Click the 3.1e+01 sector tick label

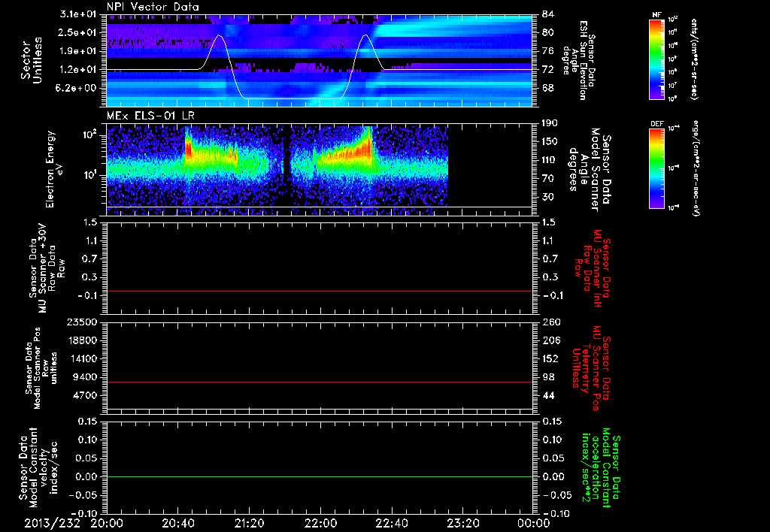(78, 14)
